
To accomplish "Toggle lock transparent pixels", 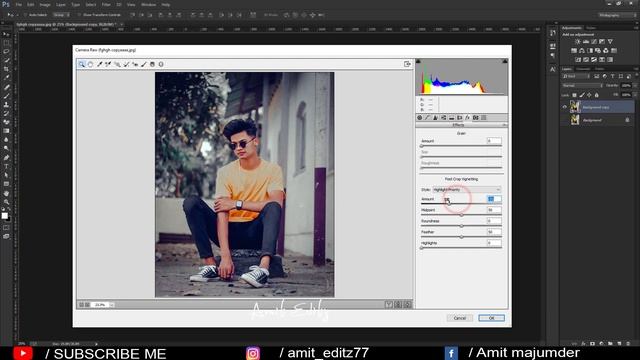I will pos(574,95).
